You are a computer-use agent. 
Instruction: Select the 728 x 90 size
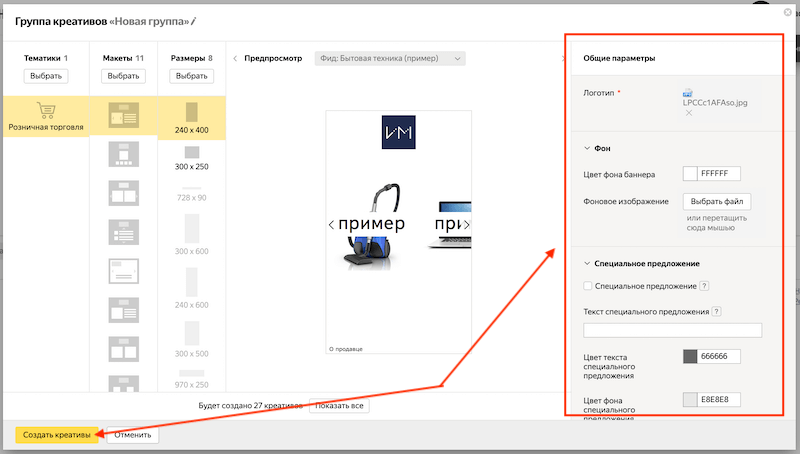(192, 194)
